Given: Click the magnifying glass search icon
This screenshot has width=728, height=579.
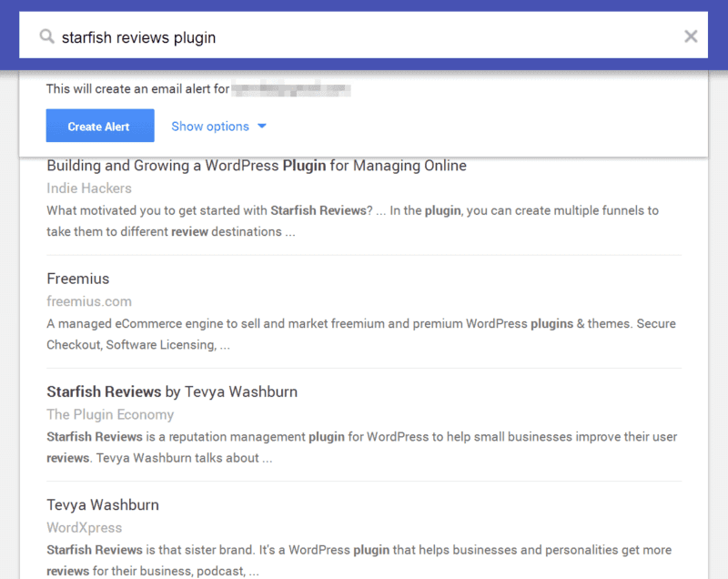Looking at the screenshot, I should coord(46,36).
